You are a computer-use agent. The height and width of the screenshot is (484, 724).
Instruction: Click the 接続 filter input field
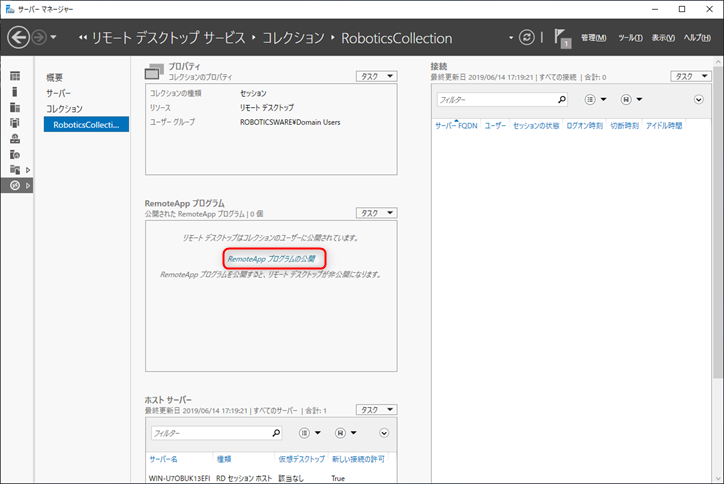[x=495, y=100]
